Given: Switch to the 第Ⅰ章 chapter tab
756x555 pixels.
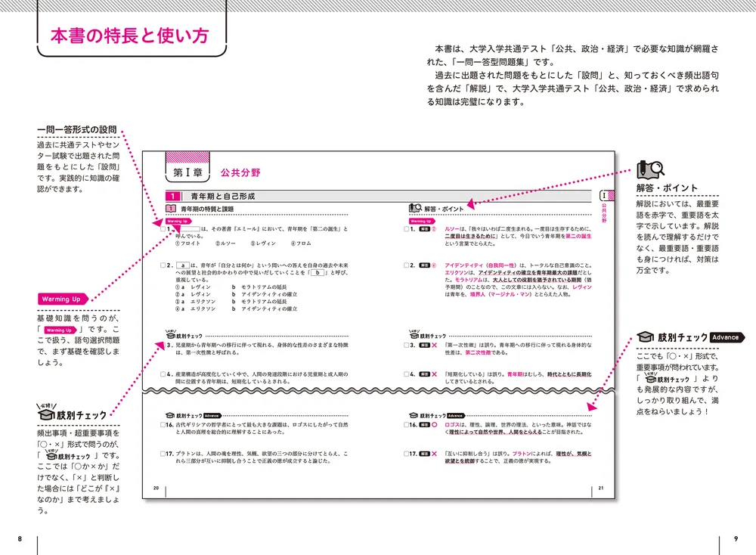Looking at the screenshot, I should pos(187,170).
